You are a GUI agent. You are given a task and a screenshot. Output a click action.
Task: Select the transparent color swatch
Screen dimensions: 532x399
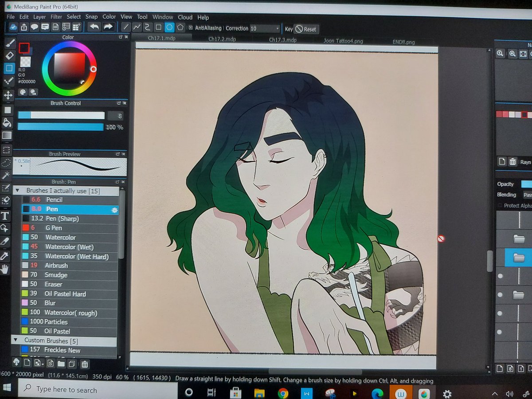[x=26, y=62]
